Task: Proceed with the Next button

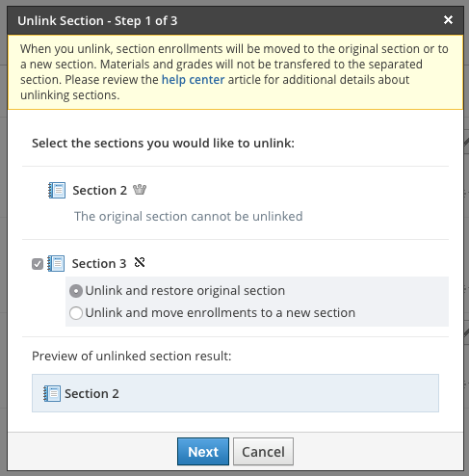Action: tap(203, 451)
